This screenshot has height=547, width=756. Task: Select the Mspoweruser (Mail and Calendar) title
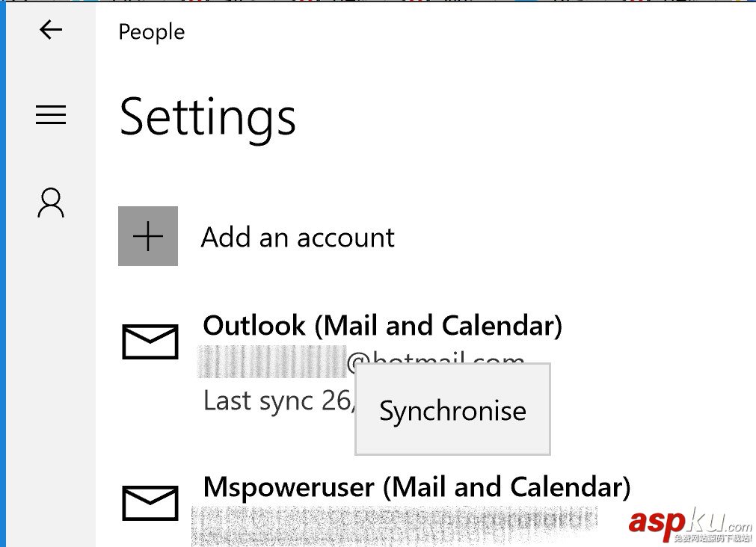417,487
